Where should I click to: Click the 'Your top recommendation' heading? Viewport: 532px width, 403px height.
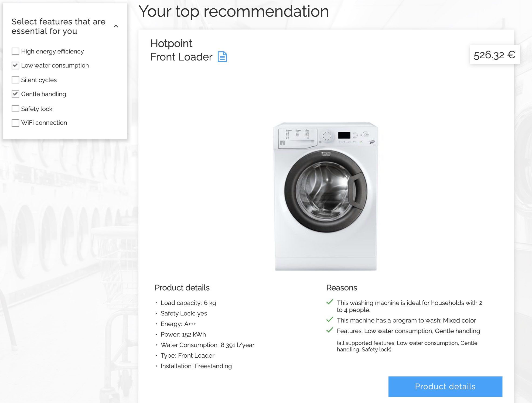click(x=234, y=11)
